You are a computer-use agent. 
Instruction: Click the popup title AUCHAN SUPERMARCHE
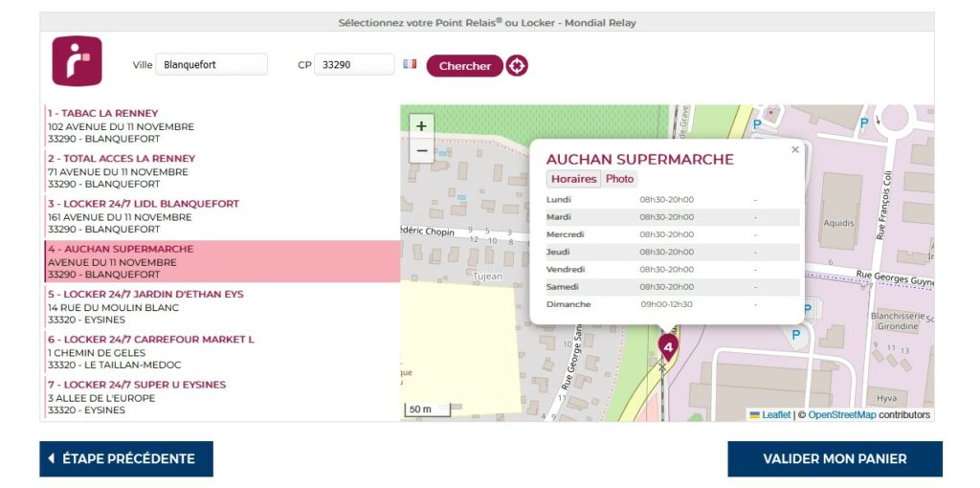(x=639, y=160)
